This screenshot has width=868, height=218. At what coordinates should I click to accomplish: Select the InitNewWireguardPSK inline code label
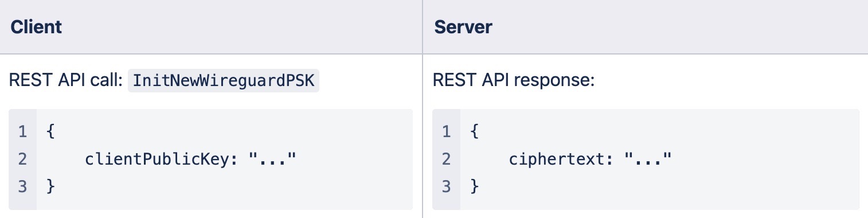[224, 81]
